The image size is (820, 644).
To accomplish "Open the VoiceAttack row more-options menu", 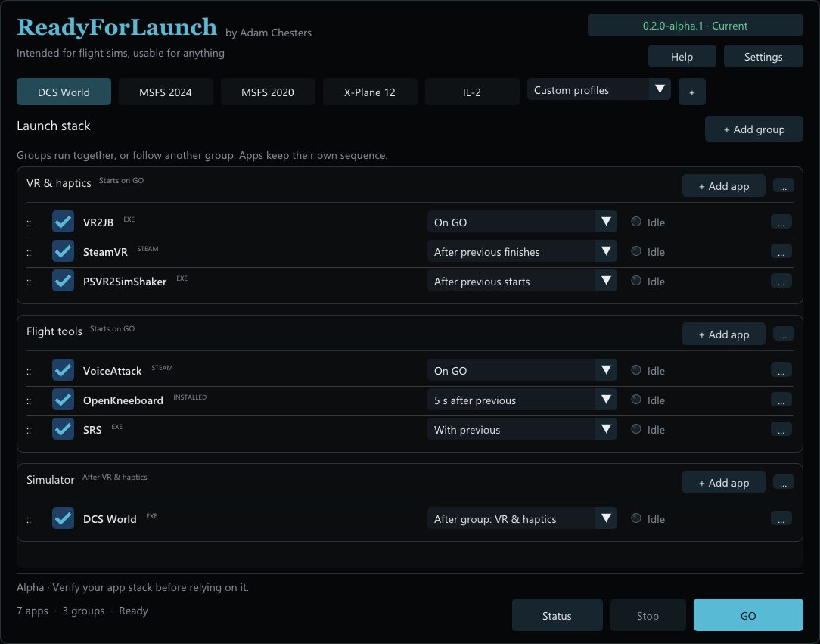I will (x=781, y=370).
